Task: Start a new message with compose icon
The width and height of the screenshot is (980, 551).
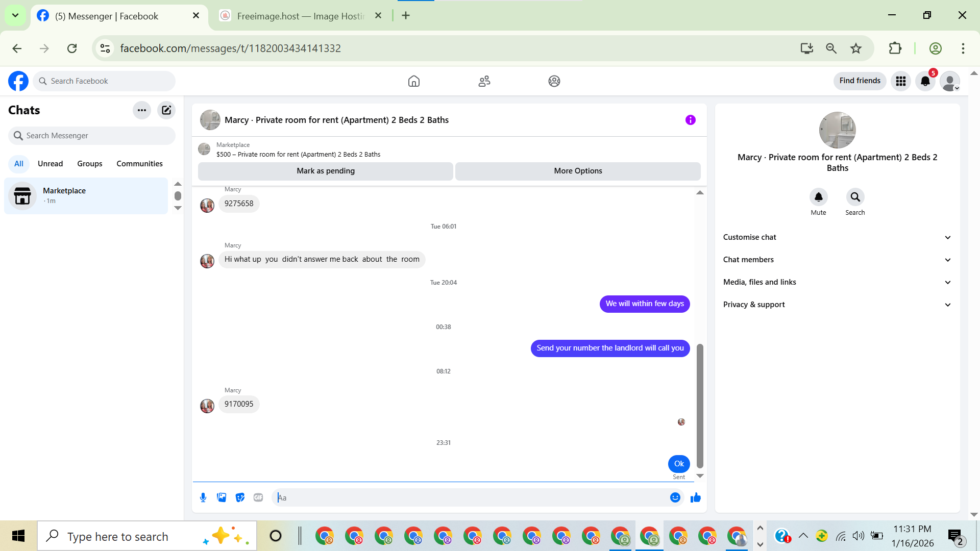Action: pos(166,110)
